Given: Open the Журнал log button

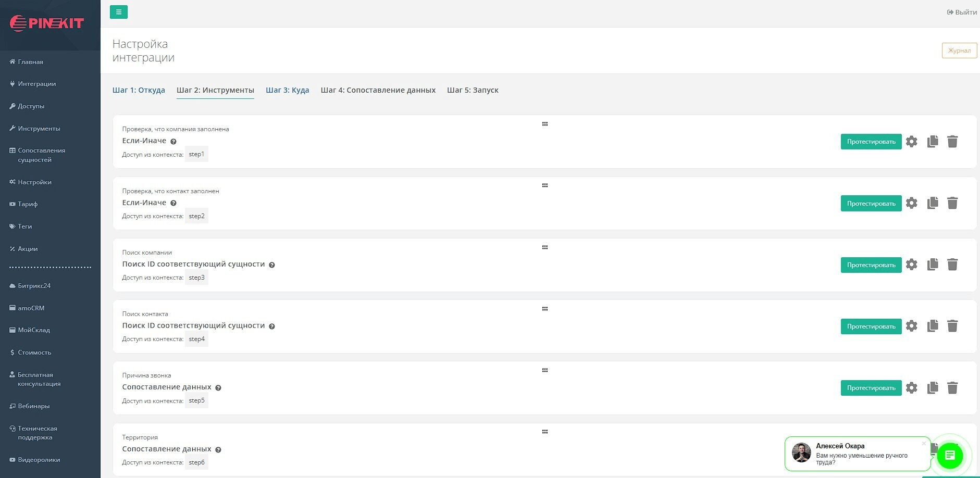Looking at the screenshot, I should tap(959, 51).
